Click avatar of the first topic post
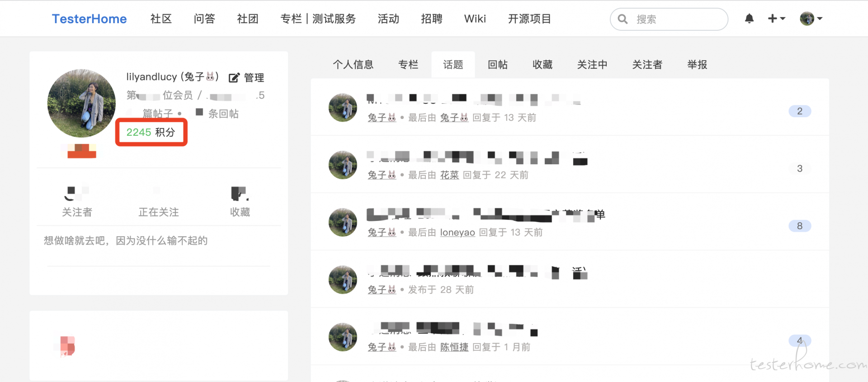Viewport: 868px width, 382px height. point(343,108)
